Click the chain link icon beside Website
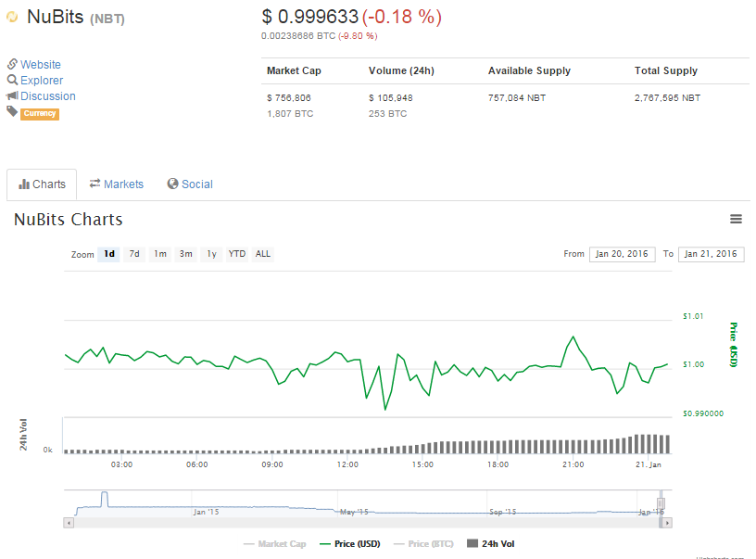This screenshot has width=756, height=559. point(13,64)
